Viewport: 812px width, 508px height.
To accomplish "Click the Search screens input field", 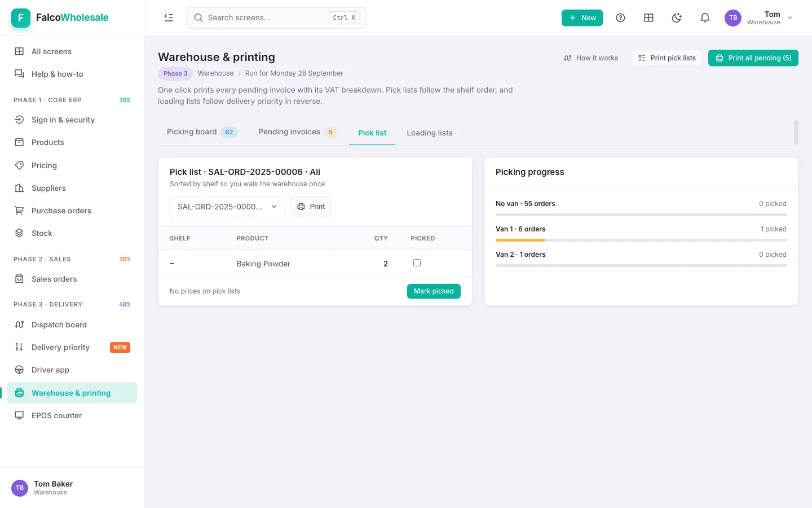I will (276, 17).
